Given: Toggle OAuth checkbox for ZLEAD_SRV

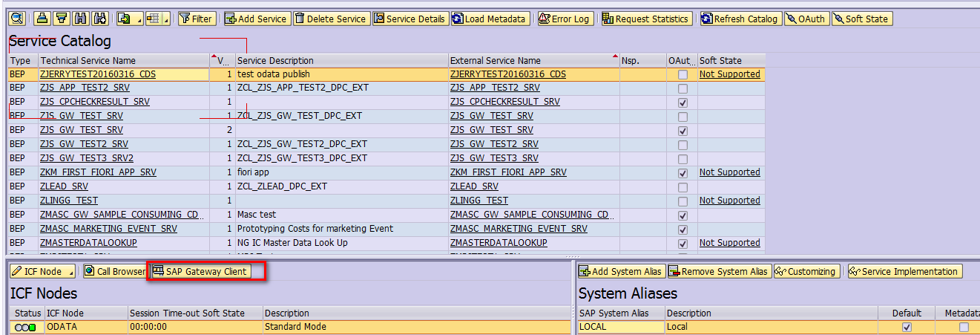Looking at the screenshot, I should pyautogui.click(x=683, y=187).
